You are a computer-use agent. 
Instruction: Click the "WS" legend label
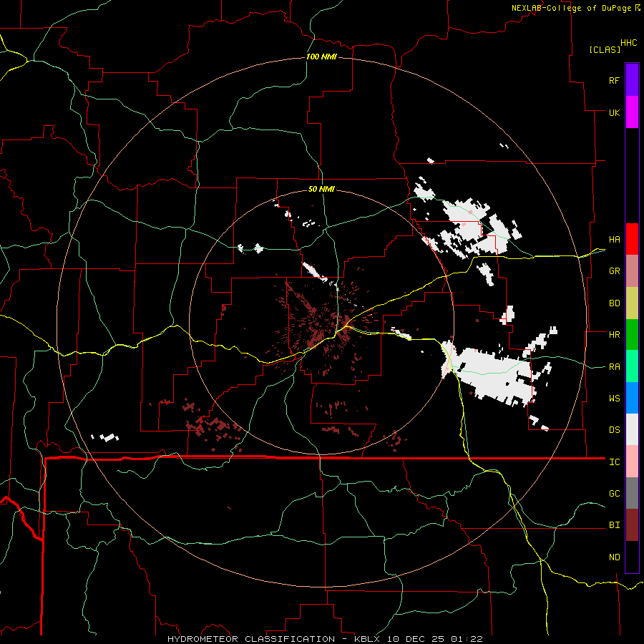[615, 399]
